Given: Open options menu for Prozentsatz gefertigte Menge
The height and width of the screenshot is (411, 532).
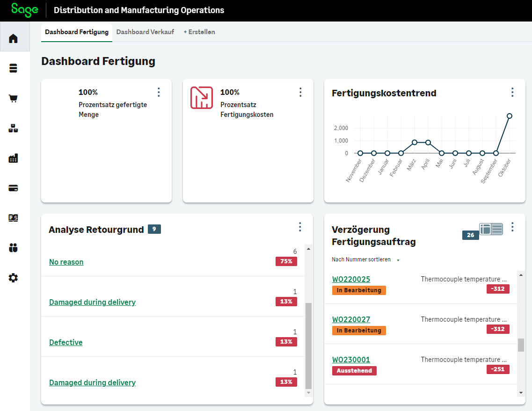Looking at the screenshot, I should 159,92.
